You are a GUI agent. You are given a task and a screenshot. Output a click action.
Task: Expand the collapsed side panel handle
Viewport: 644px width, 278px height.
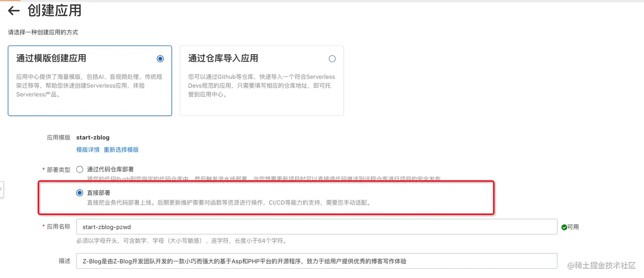click(2, 189)
